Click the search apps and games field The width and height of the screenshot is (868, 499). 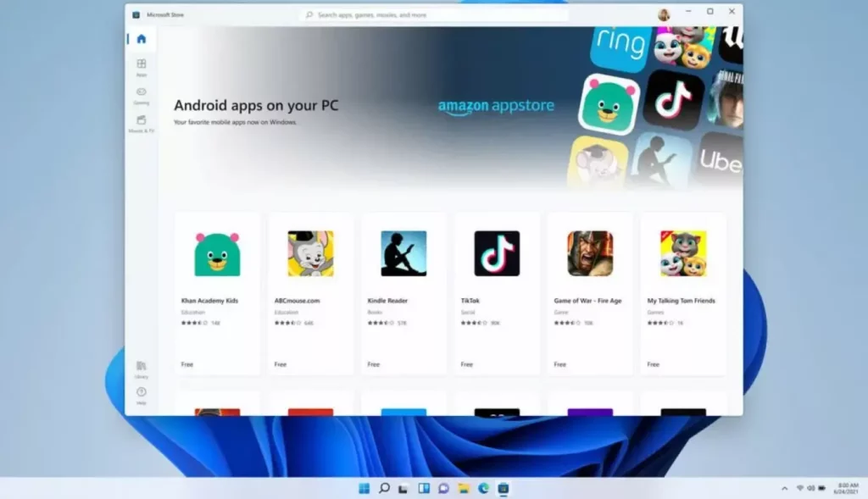433,14
